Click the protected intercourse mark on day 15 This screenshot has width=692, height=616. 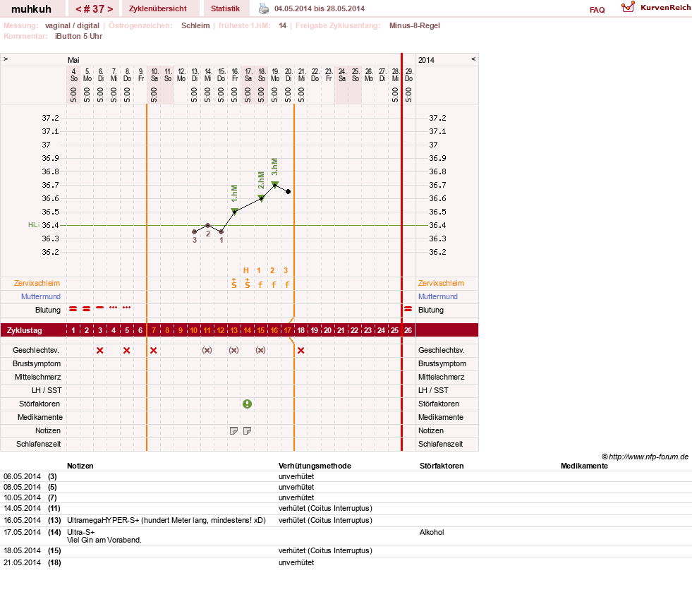point(261,350)
